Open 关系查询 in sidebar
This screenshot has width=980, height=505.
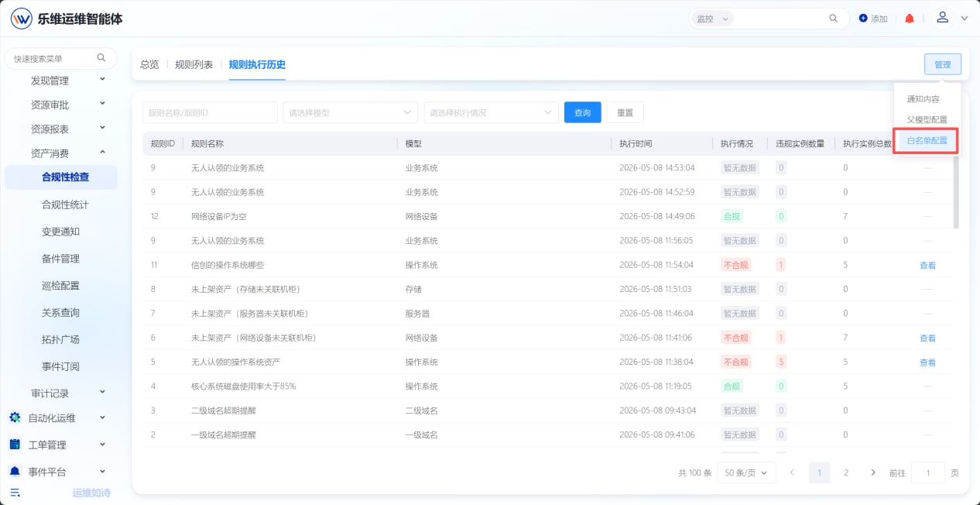pyautogui.click(x=60, y=313)
